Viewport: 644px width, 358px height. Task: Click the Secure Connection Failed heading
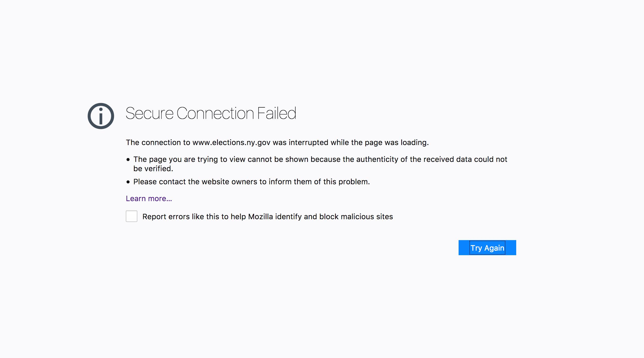click(x=211, y=113)
